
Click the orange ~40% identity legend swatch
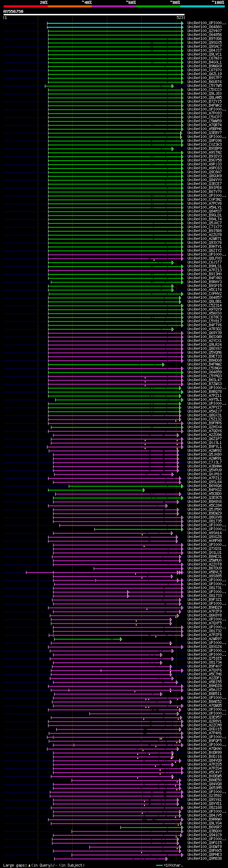70,6
